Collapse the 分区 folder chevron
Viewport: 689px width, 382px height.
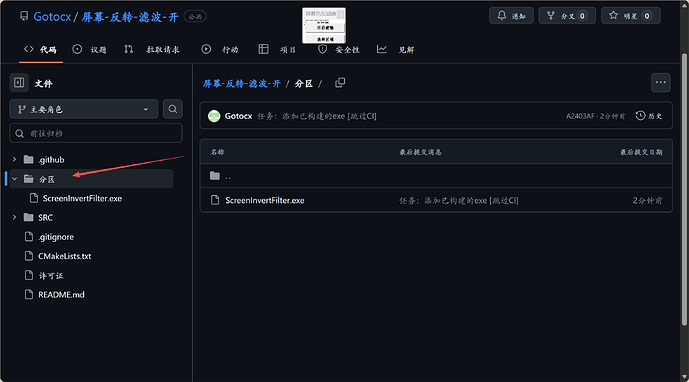pyautogui.click(x=15, y=179)
